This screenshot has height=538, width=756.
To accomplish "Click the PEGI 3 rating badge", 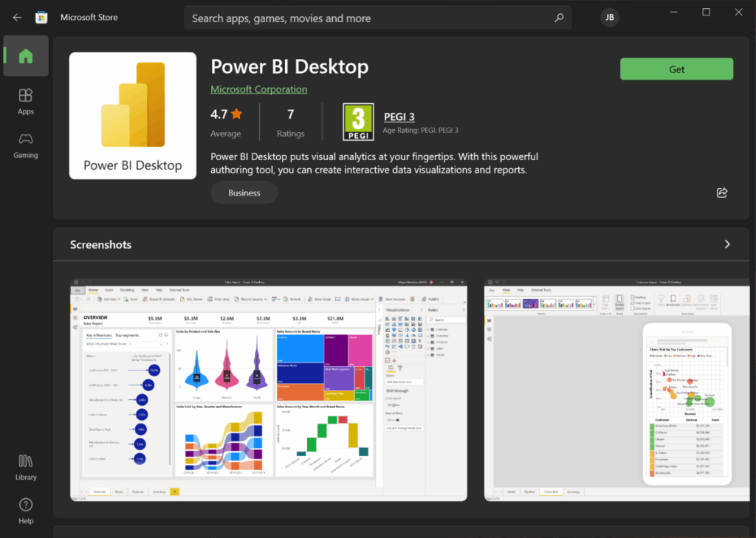I will pyautogui.click(x=358, y=122).
